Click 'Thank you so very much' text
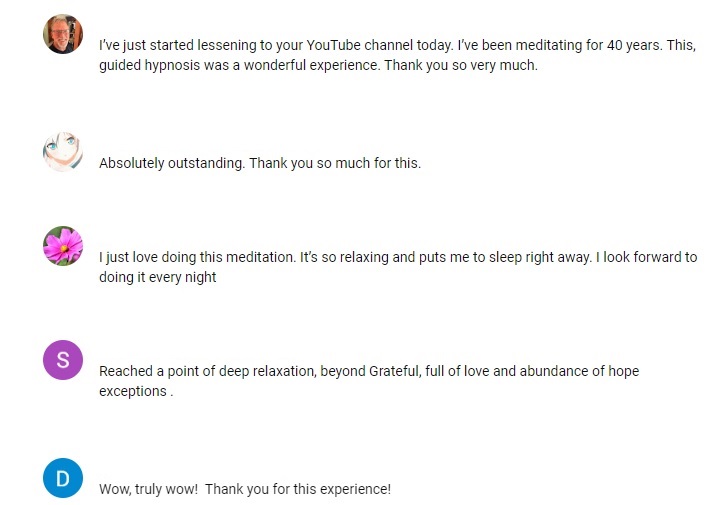The image size is (709, 505). (x=461, y=66)
